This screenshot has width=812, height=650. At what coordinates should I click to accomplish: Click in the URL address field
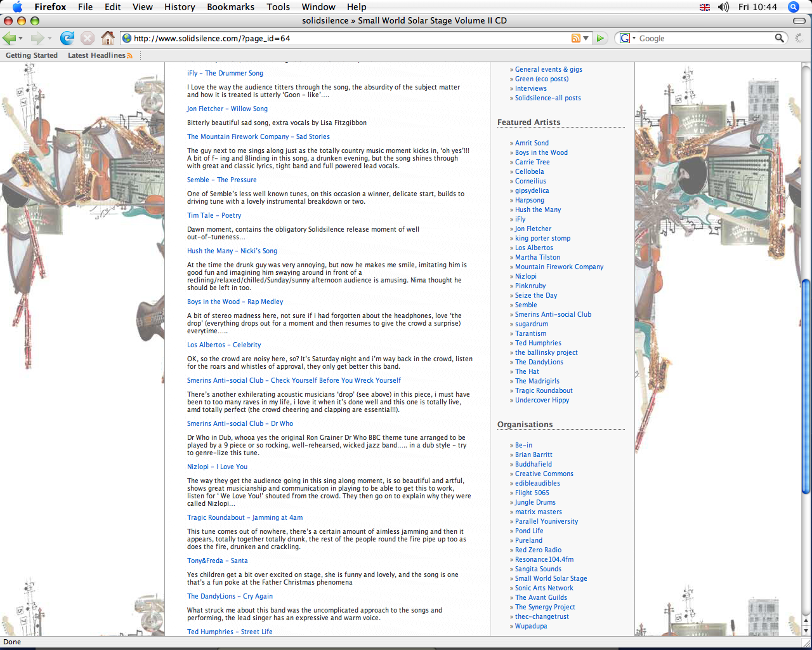(x=349, y=38)
